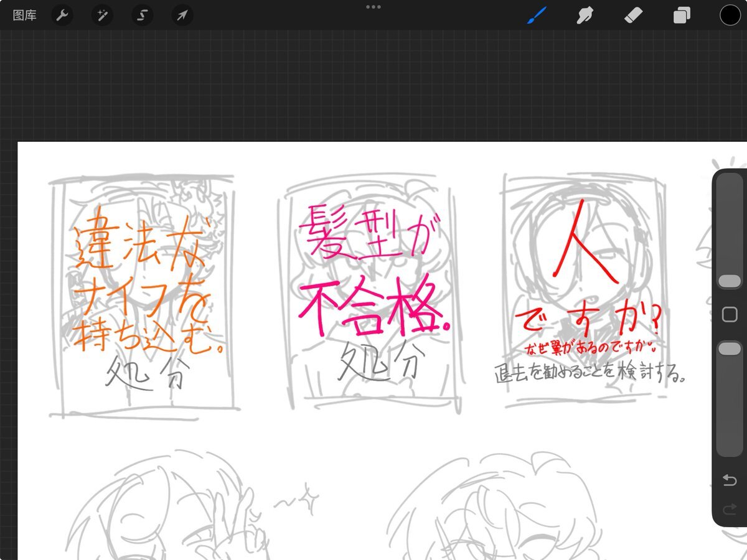The height and width of the screenshot is (560, 747).
Task: Open the black color swatch picker
Action: pyautogui.click(x=730, y=15)
